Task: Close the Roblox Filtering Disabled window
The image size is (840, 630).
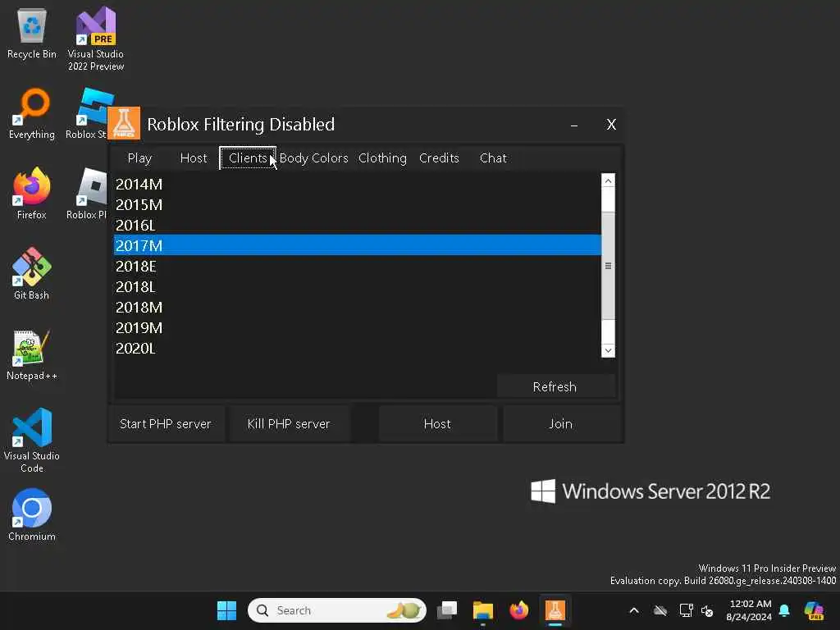Action: pyautogui.click(x=610, y=125)
